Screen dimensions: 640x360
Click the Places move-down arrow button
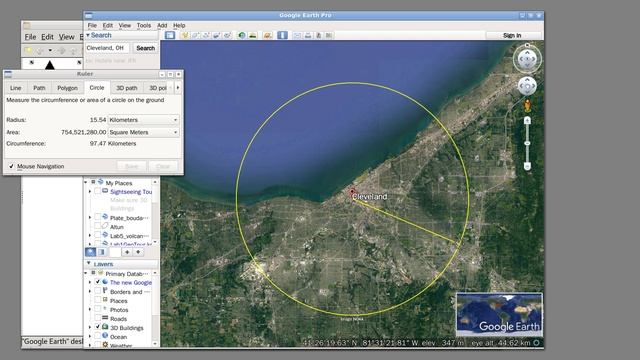(x=138, y=252)
